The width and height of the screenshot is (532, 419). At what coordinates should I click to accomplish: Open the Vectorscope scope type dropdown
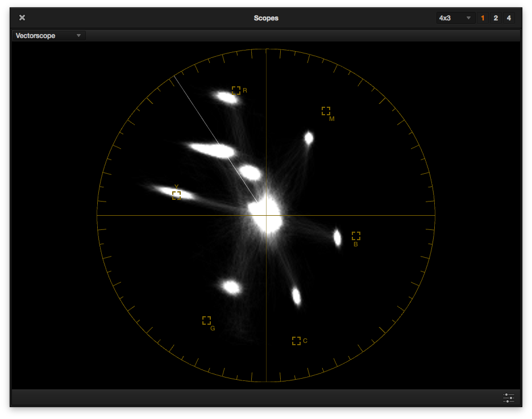(x=48, y=36)
